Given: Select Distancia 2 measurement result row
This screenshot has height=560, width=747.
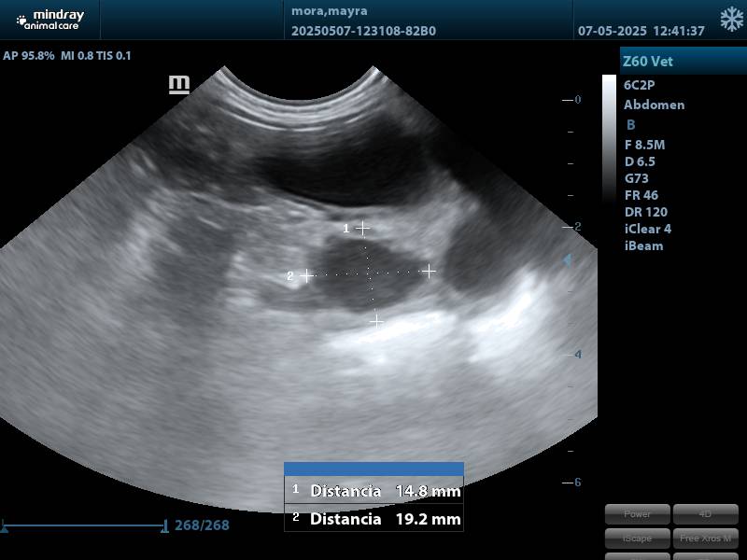Looking at the screenshot, I should tap(373, 519).
